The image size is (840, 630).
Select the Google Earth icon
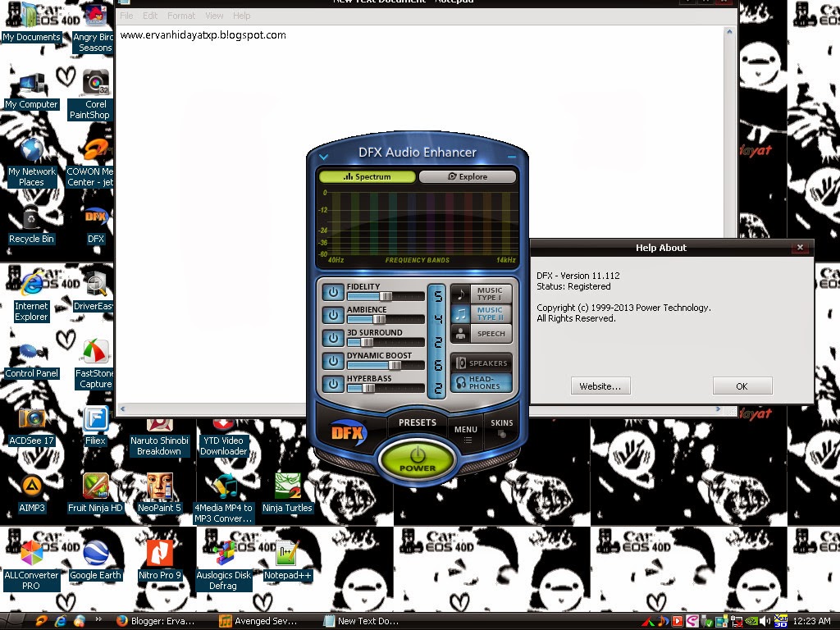point(95,561)
